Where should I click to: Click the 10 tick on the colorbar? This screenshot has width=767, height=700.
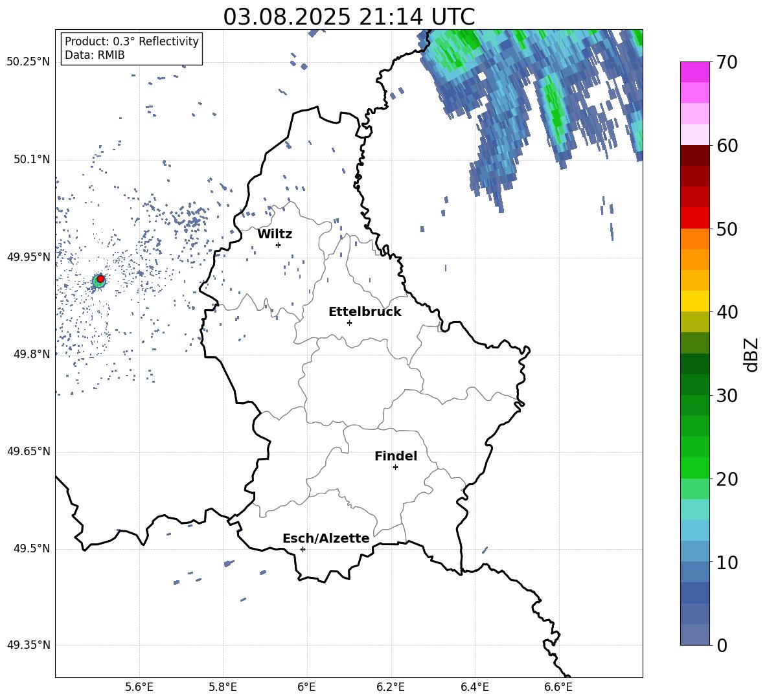point(727,563)
